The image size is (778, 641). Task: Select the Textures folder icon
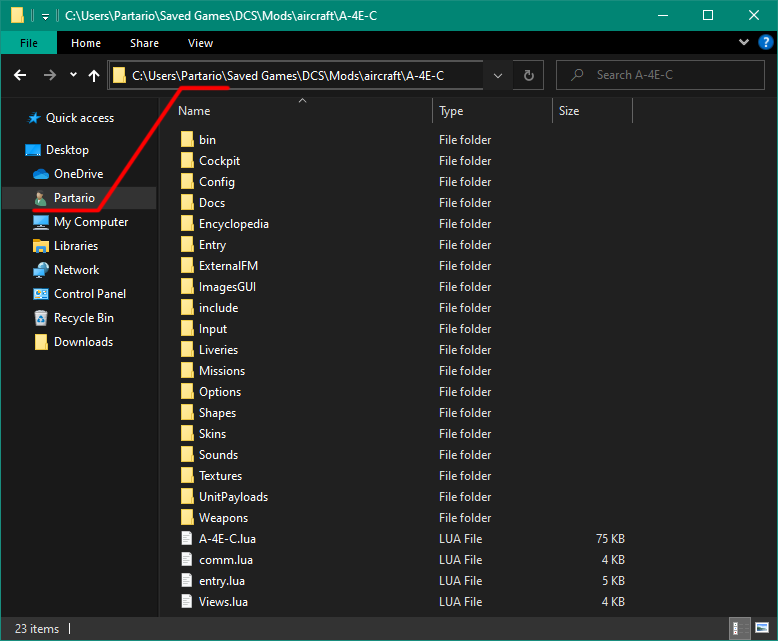pos(187,475)
